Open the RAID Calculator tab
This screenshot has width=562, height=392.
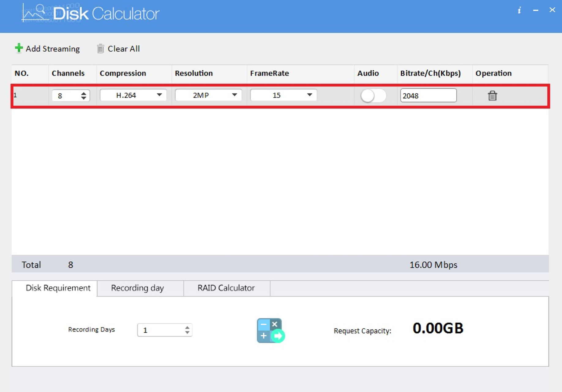(x=226, y=288)
